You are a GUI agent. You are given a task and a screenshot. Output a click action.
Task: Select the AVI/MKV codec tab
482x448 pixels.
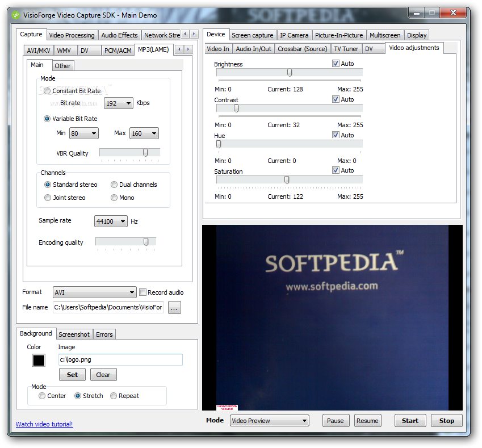[39, 51]
